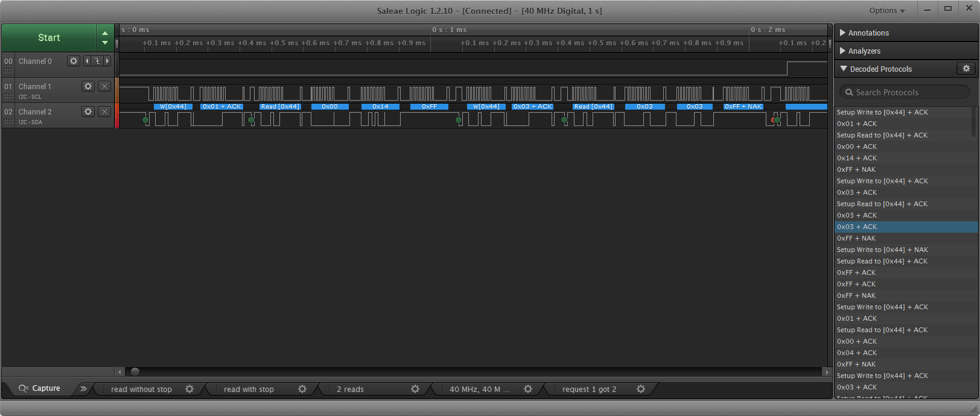The image size is (980, 416).
Task: Expand the Analyzers panel
Action: tap(906, 51)
